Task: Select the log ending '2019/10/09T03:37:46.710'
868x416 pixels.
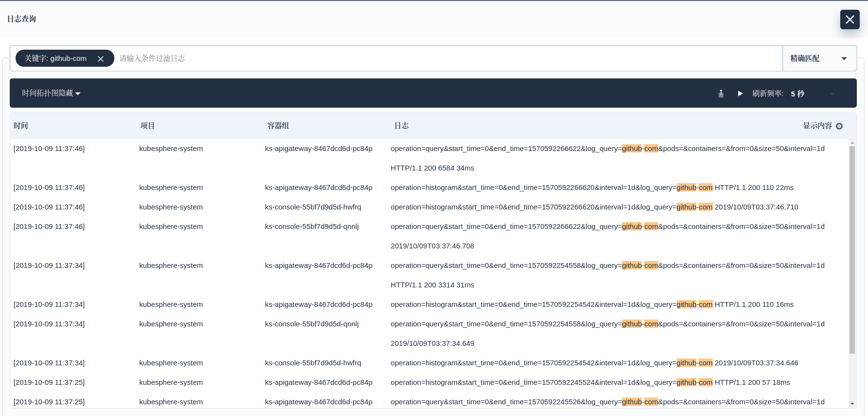Action: (595, 207)
